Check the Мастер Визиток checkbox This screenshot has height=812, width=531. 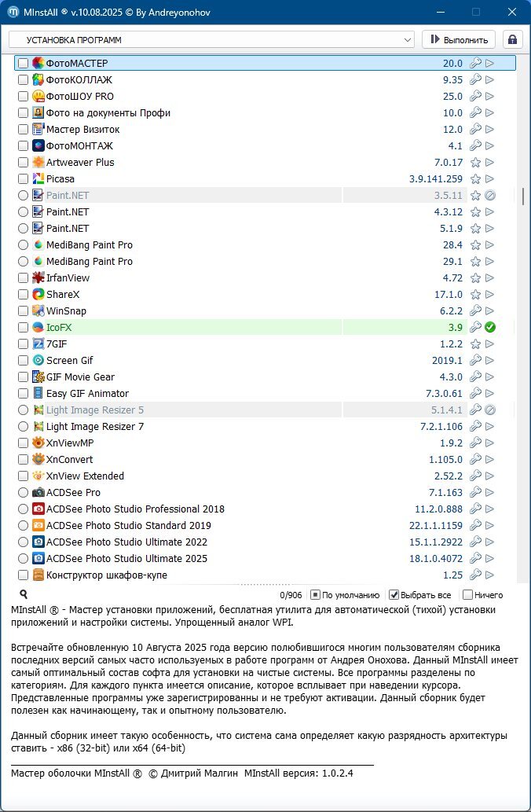(x=24, y=130)
